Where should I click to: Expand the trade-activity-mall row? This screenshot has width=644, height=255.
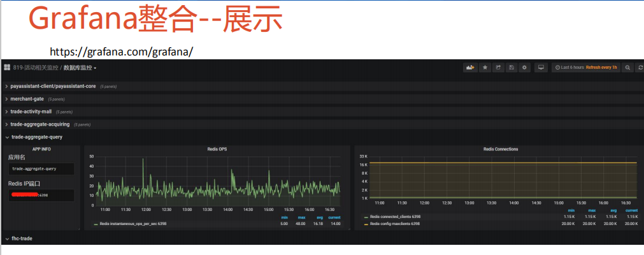click(x=31, y=112)
